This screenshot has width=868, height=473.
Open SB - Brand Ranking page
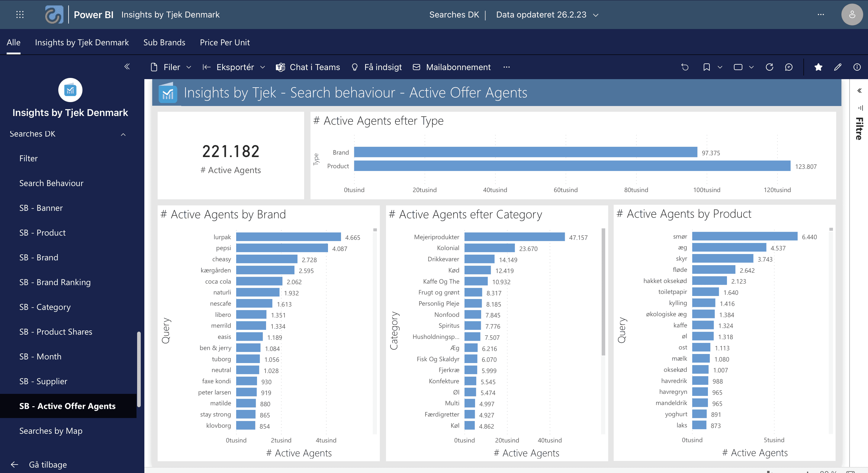click(x=55, y=282)
